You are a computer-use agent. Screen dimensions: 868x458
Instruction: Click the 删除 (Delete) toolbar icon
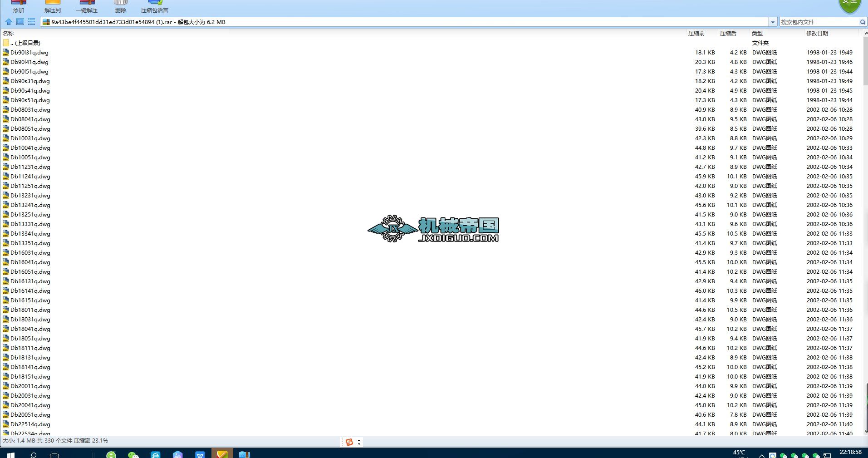[x=120, y=5]
